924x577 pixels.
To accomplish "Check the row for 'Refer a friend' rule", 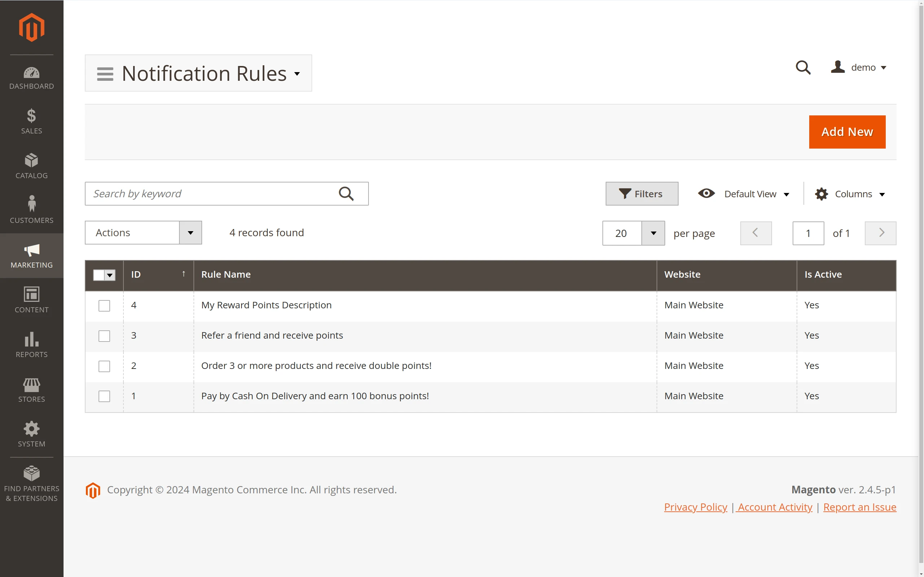I will coord(104,336).
